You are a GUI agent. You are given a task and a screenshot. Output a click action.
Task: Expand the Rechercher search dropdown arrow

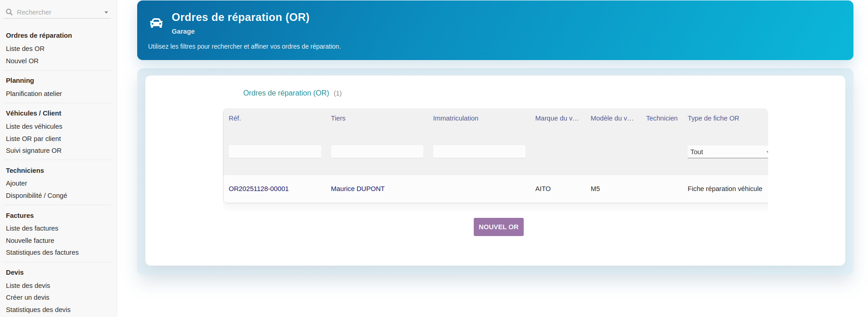coord(106,12)
